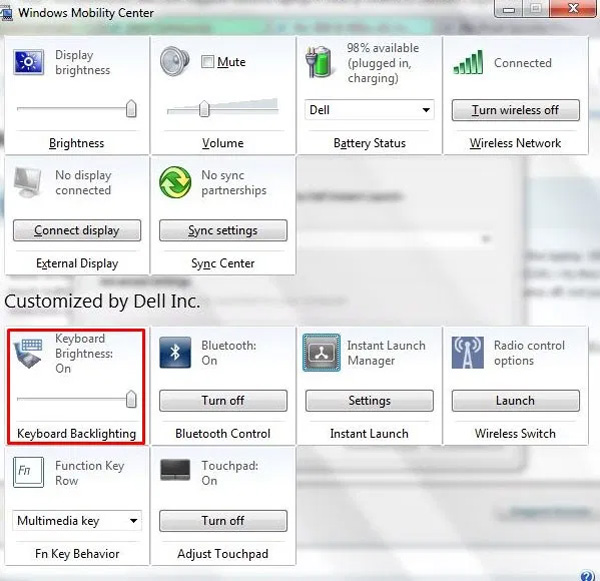Click the Volume tile label

(223, 143)
